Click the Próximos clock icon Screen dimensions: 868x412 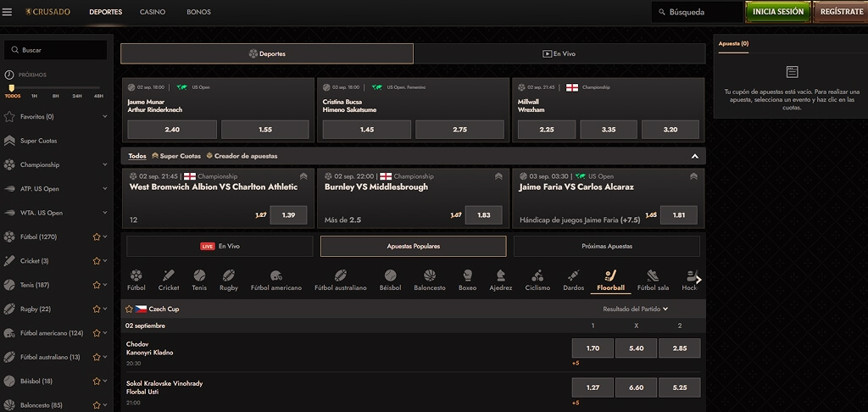coord(8,75)
